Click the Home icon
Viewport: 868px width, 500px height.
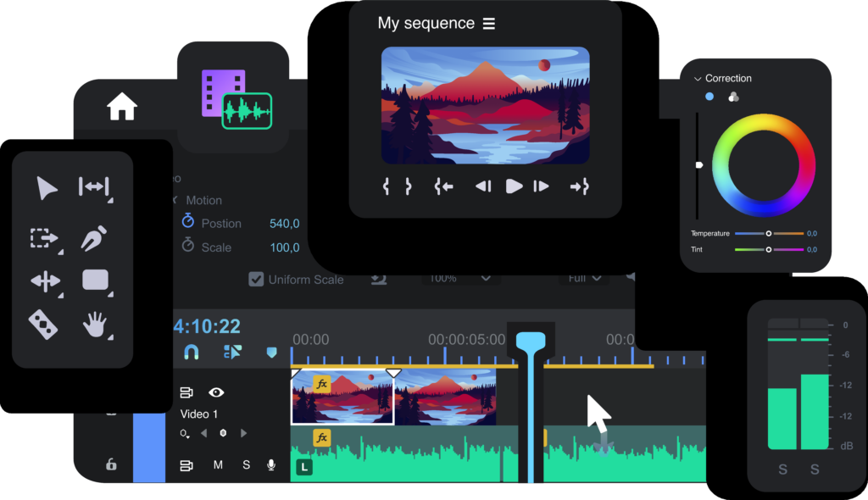122,107
